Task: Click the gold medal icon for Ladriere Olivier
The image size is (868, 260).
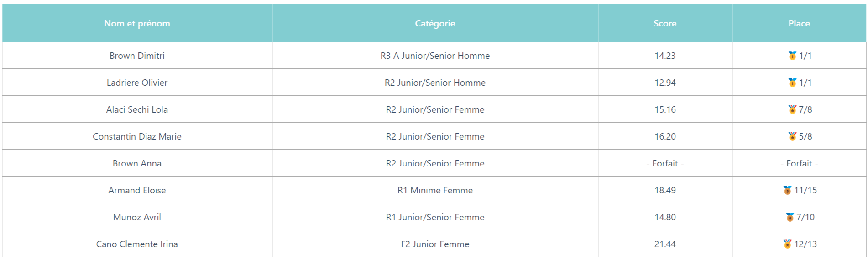Action: tap(792, 83)
